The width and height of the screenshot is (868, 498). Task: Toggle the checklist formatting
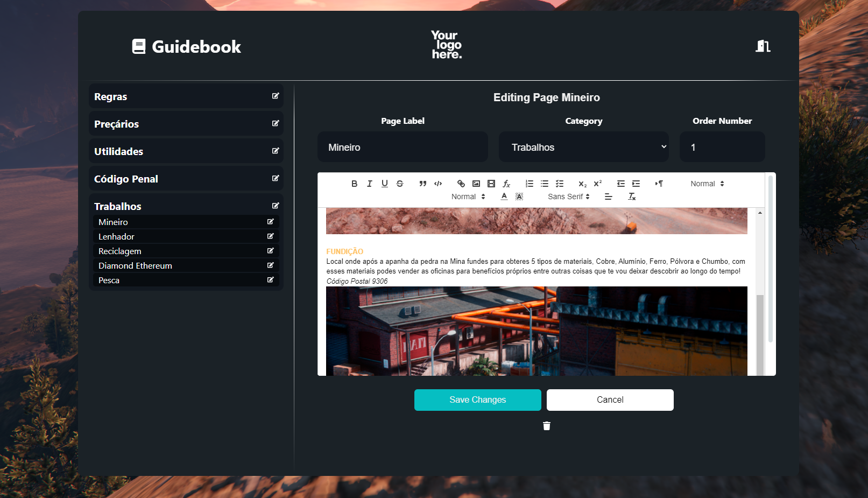tap(560, 184)
